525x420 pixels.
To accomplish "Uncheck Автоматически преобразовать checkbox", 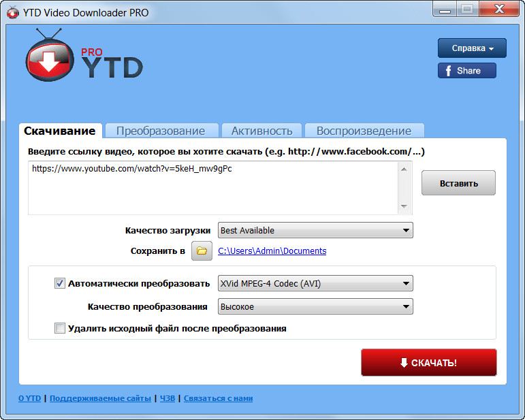I will (x=60, y=283).
